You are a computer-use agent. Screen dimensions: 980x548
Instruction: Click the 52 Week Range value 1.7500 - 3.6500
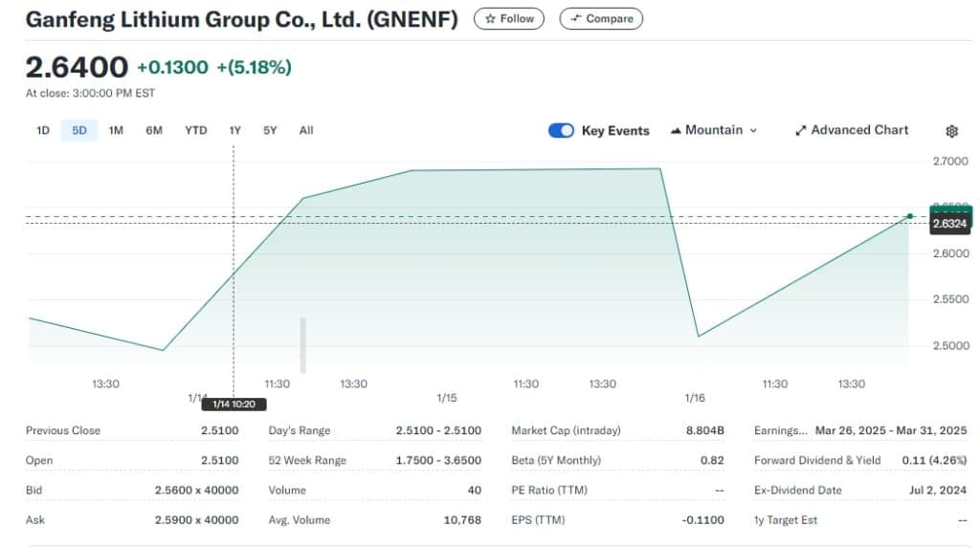[438, 461]
